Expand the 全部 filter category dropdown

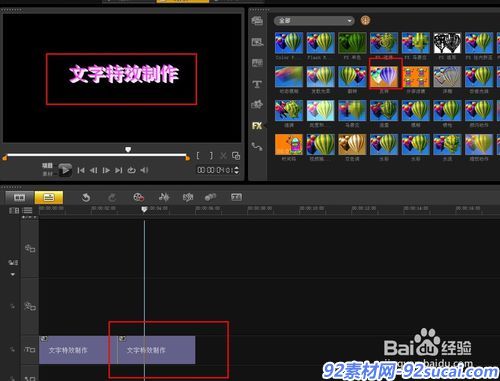(313, 21)
